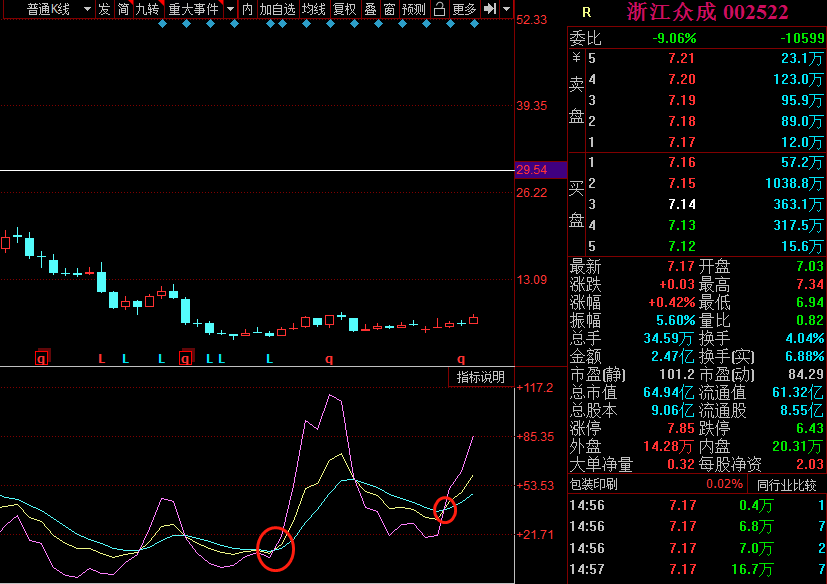The width and height of the screenshot is (827, 584).
Task: Click the 简 toolbar button
Action: pyautogui.click(x=122, y=9)
